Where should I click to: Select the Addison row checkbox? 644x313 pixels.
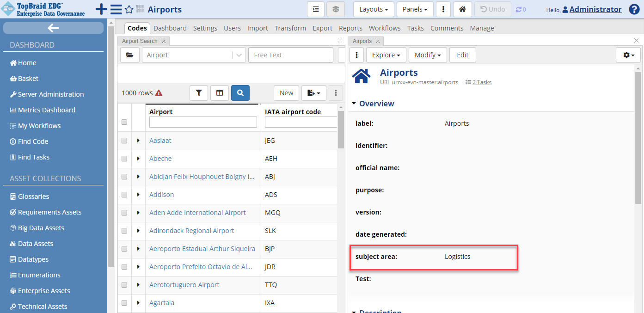pyautogui.click(x=124, y=195)
